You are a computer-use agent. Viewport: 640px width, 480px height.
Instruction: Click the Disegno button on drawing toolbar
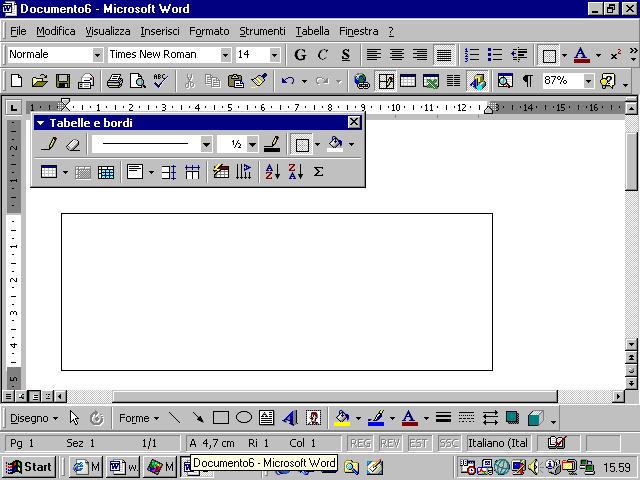pos(34,418)
